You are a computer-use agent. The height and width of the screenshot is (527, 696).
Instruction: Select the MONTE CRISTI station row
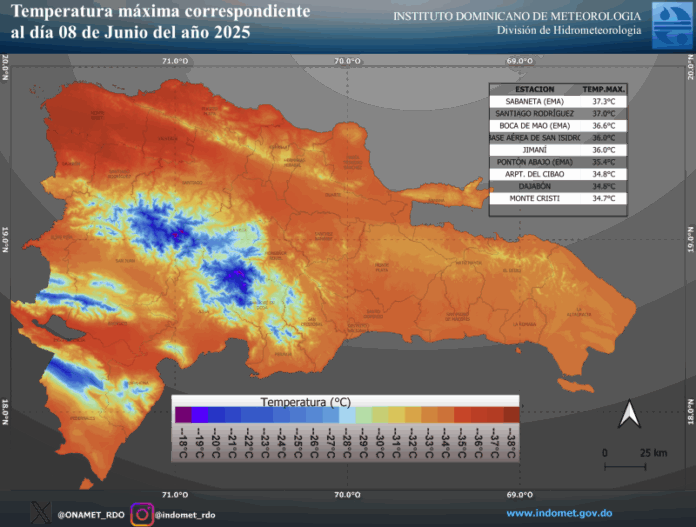(x=558, y=198)
